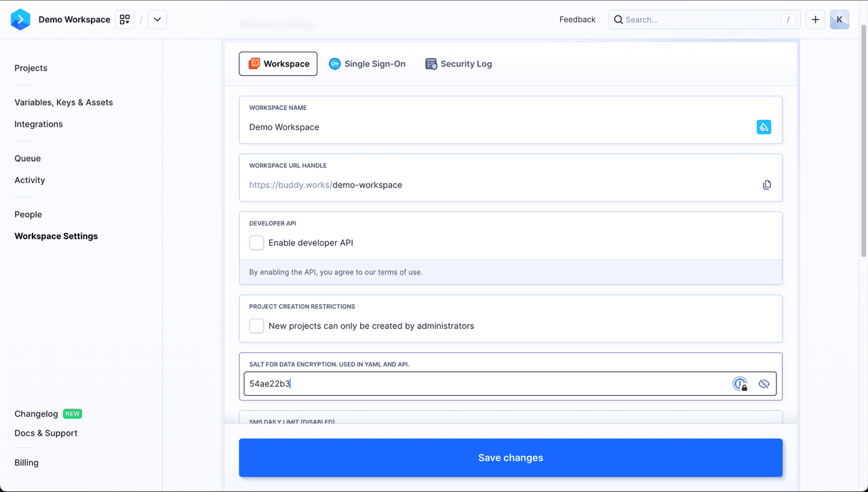Restrict project creation to administrators checkbox
This screenshot has height=492, width=868.
pyautogui.click(x=256, y=326)
